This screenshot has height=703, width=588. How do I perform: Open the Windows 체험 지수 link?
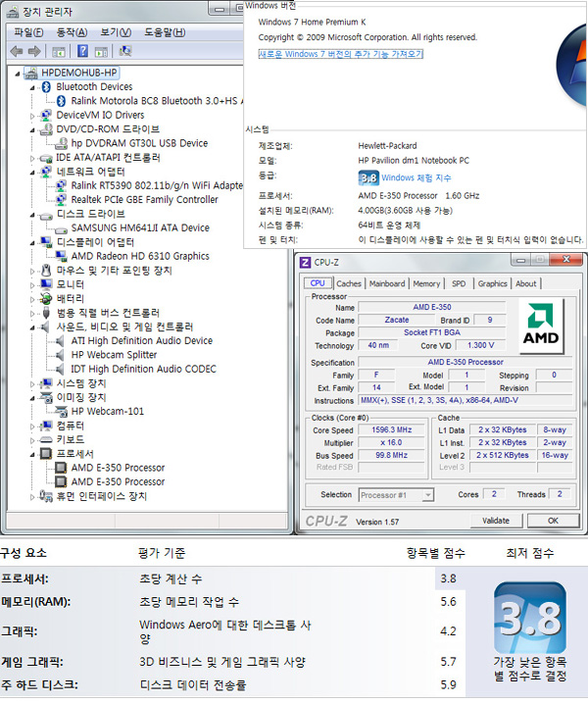416,178
